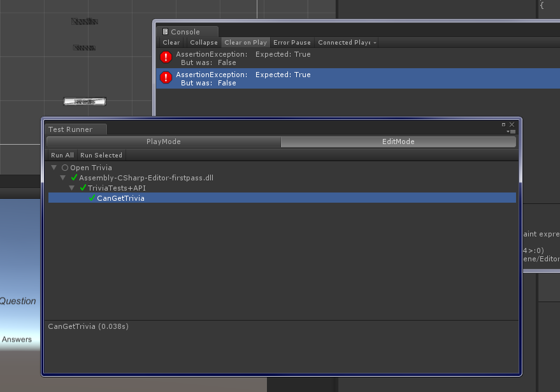Select the EditMode tab
The height and width of the screenshot is (392, 560).
pos(399,141)
